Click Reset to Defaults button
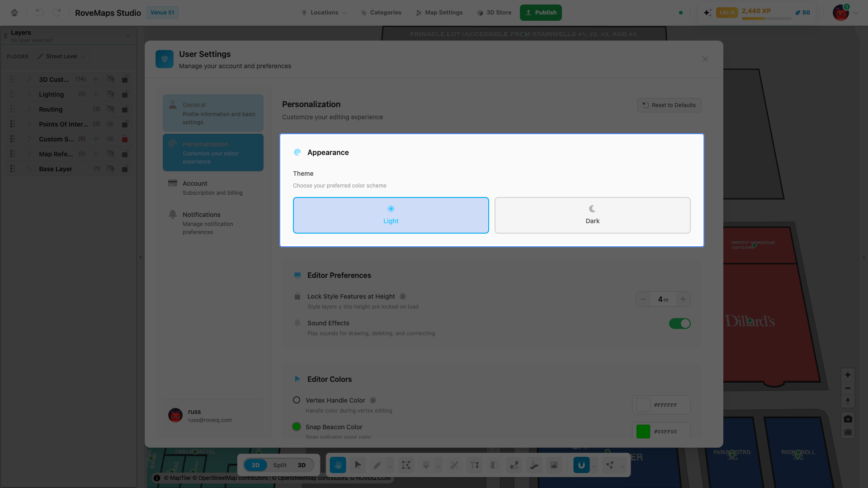868x488 pixels. [x=669, y=105]
